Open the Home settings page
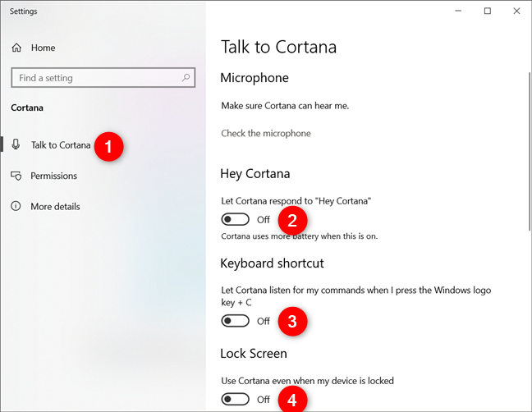 (x=43, y=48)
